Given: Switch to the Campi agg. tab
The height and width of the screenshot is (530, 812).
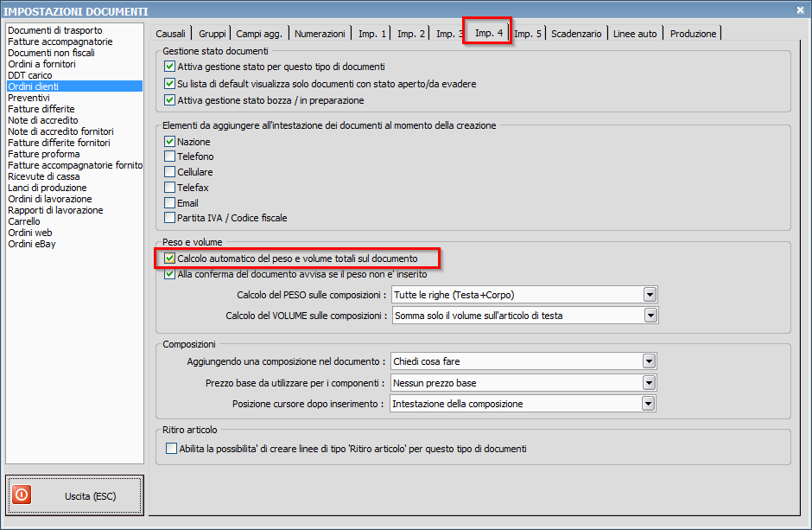Looking at the screenshot, I should point(259,34).
